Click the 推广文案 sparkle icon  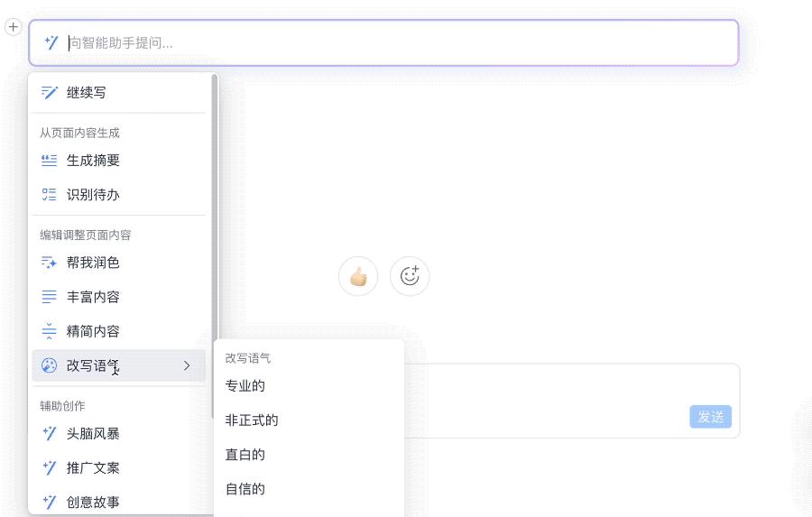(50, 467)
